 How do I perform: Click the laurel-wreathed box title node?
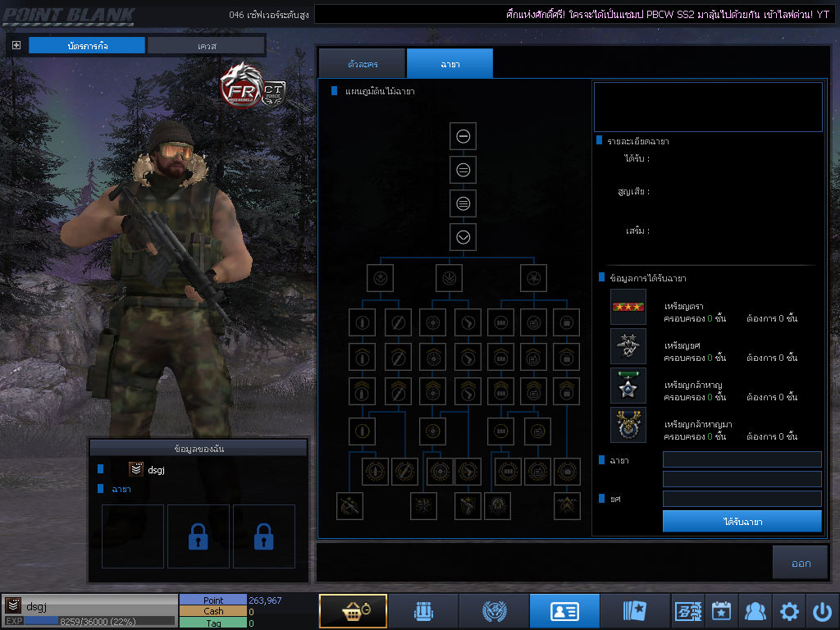(567, 472)
